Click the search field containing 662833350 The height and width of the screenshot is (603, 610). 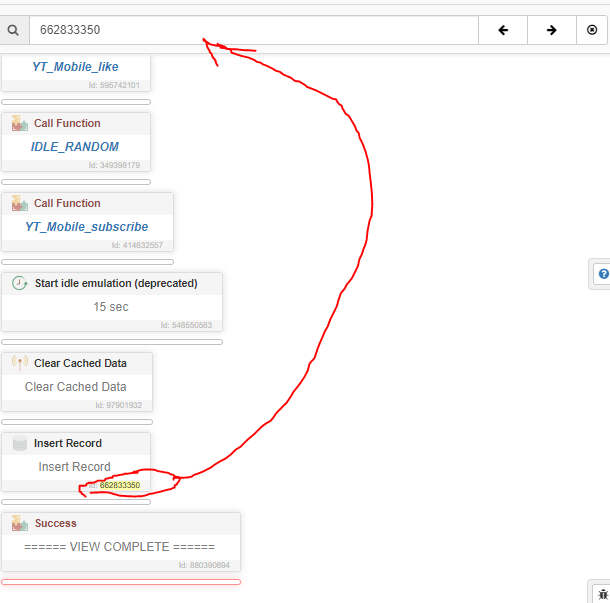tap(250, 30)
